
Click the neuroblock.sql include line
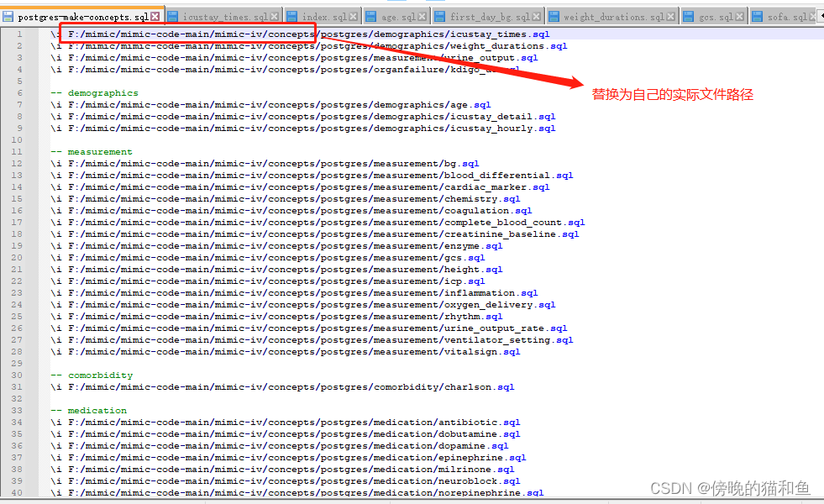(x=286, y=481)
